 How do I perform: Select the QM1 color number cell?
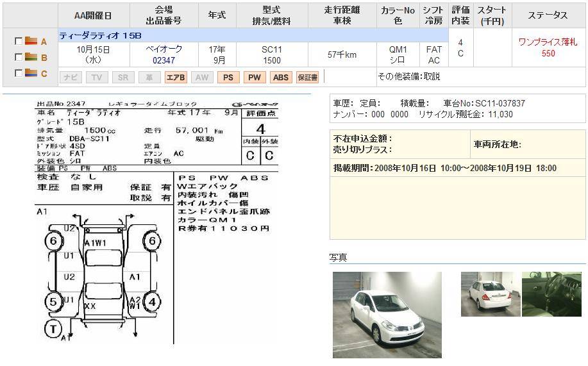pos(398,49)
